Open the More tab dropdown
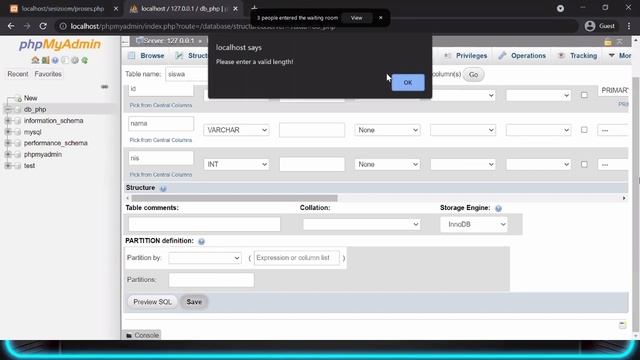This screenshot has height=360, width=640. pyautogui.click(x=620, y=56)
